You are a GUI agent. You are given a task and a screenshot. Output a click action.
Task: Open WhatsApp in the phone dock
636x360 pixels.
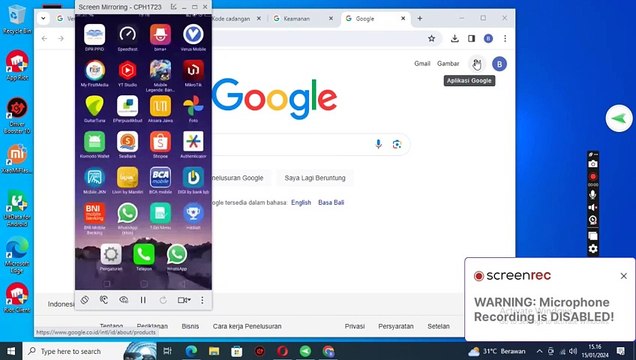177,254
